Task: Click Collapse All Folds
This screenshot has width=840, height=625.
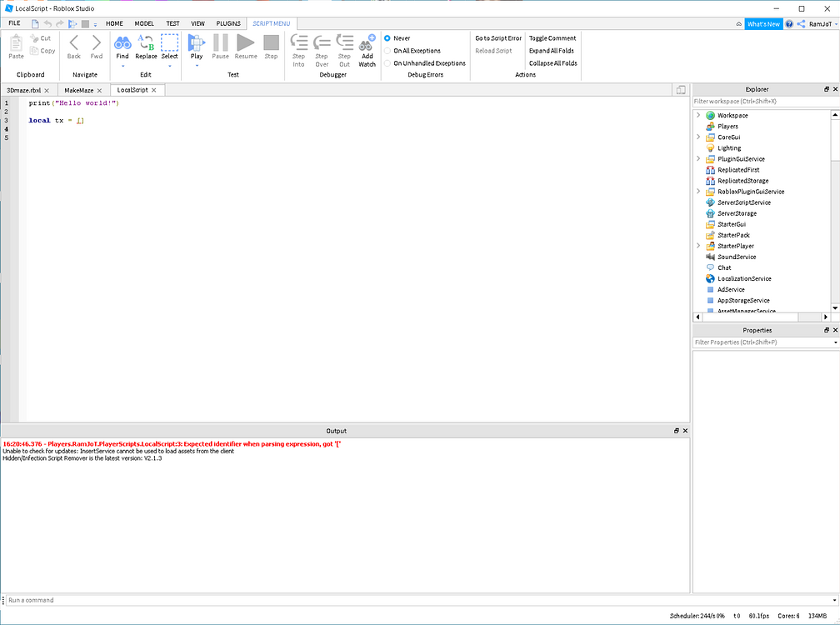Action: coord(552,63)
